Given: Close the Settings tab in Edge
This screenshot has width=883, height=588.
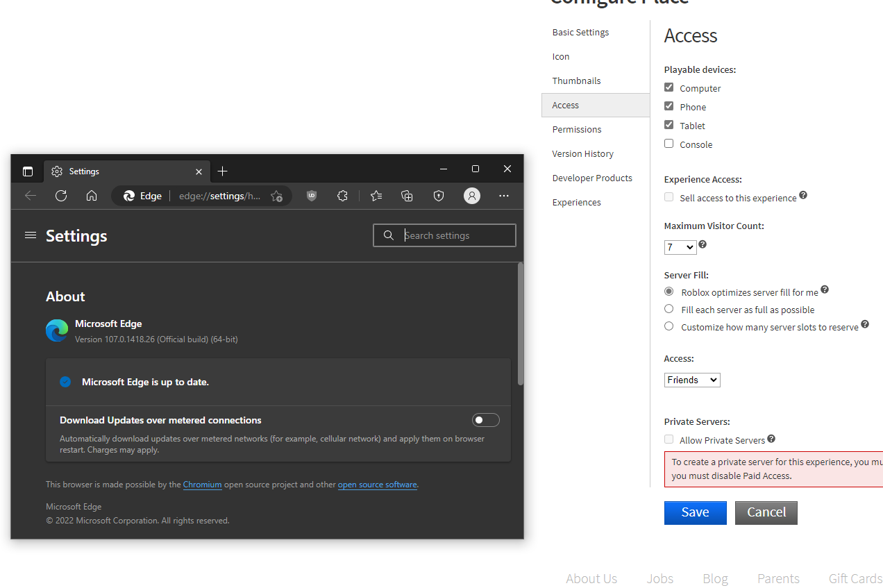Looking at the screenshot, I should pyautogui.click(x=199, y=171).
